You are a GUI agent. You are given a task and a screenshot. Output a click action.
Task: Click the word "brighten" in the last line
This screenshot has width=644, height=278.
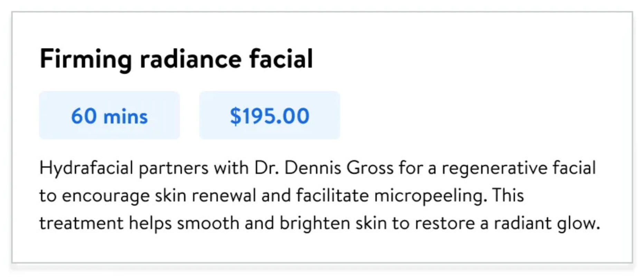315,224
